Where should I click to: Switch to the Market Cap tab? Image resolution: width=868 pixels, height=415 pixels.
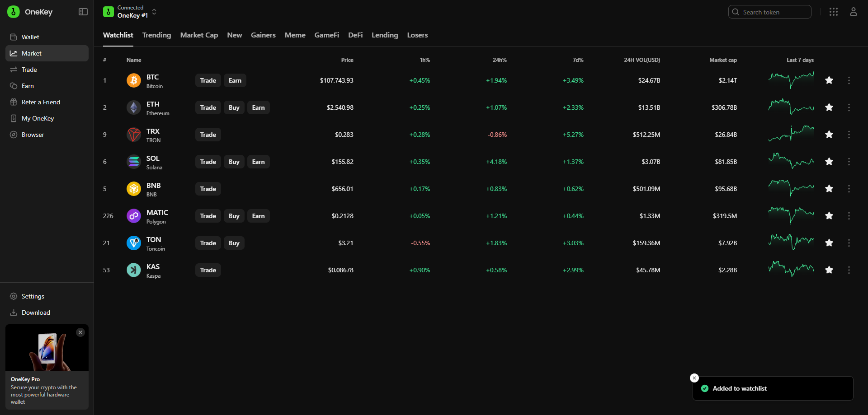[199, 35]
